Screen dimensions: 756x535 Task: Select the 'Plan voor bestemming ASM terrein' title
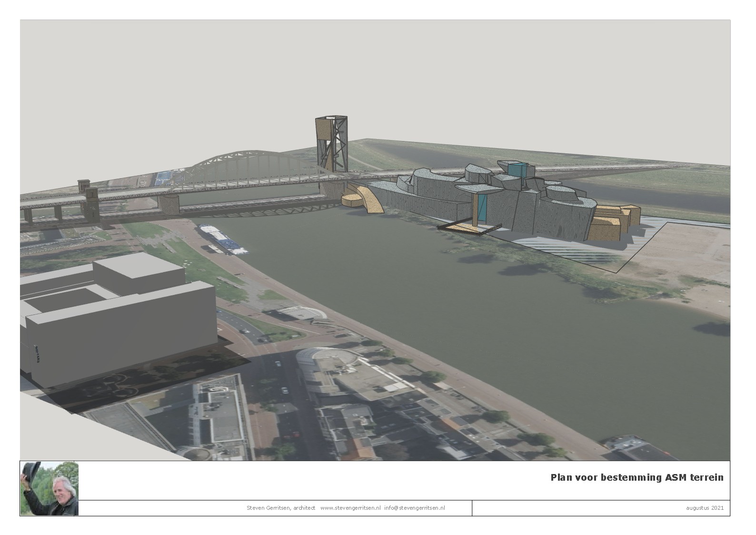click(x=637, y=477)
